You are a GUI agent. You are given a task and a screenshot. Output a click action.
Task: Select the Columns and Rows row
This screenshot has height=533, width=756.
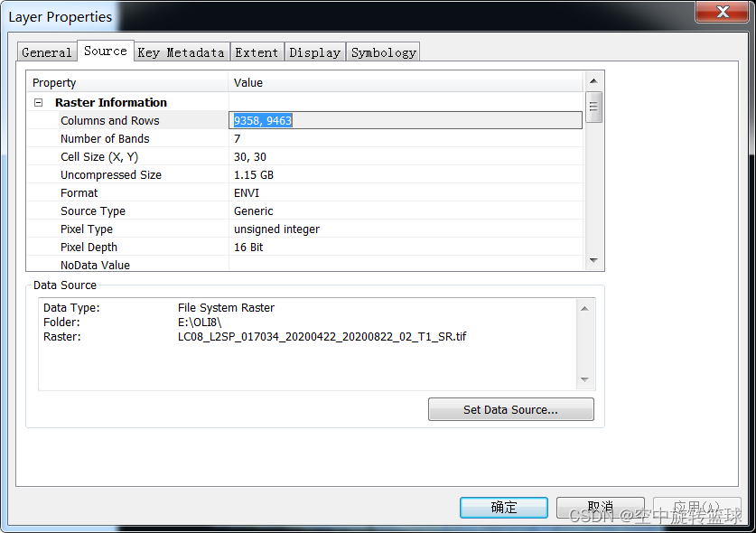click(x=304, y=120)
